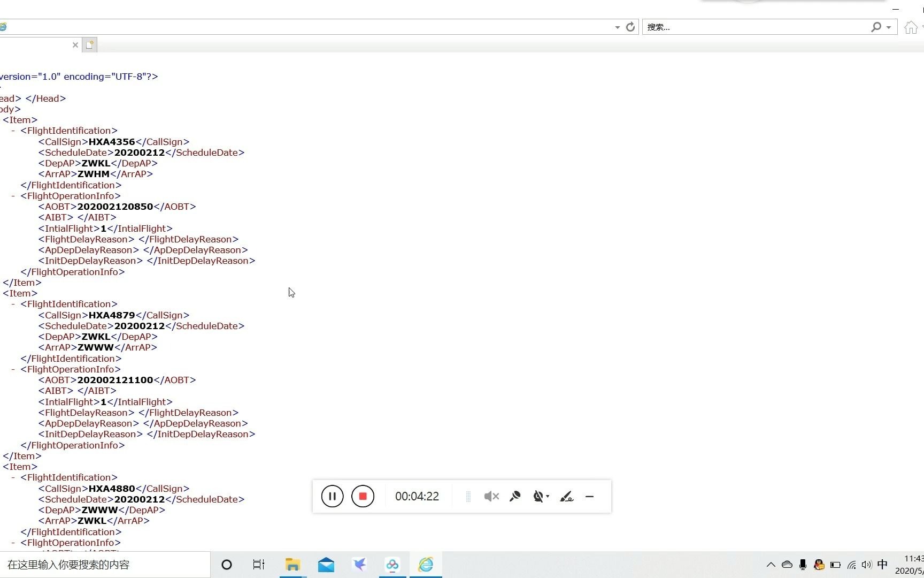
Task: Refresh the page in Internet Explorer
Action: pos(630,27)
